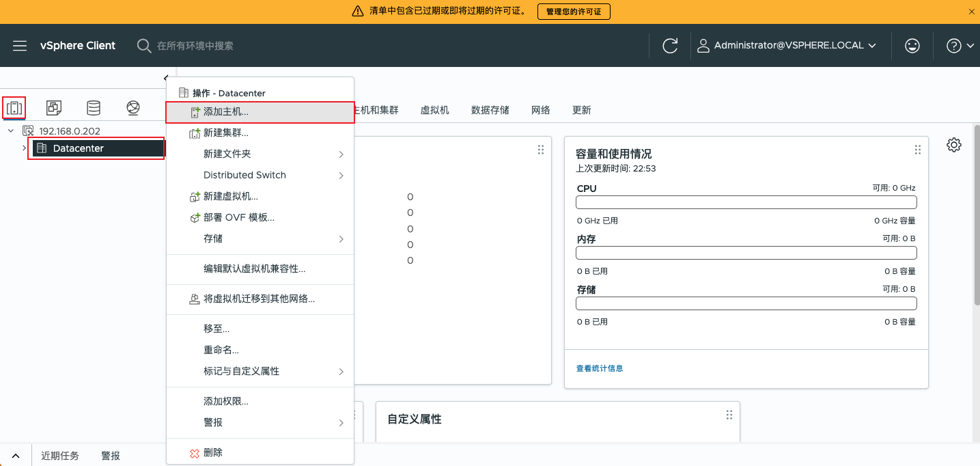Click the 上次更新时间: 22:53 text
The width and height of the screenshot is (980, 466).
coord(616,168)
